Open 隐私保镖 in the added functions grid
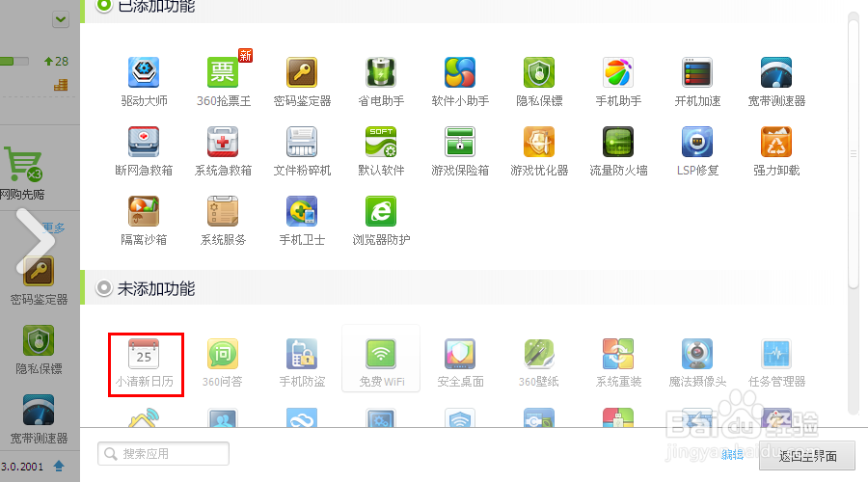 point(539,81)
